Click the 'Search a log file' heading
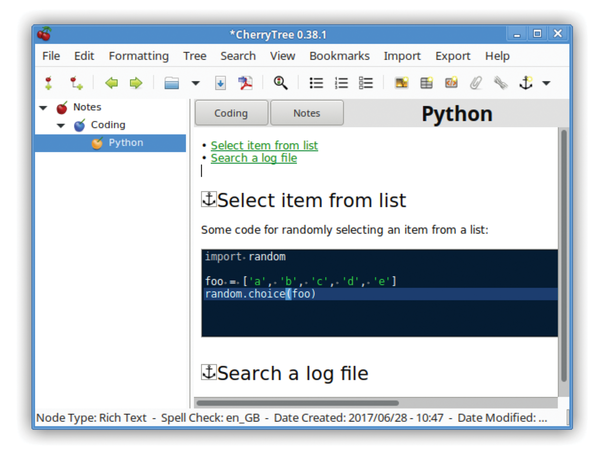The height and width of the screenshot is (455, 600). tap(293, 373)
